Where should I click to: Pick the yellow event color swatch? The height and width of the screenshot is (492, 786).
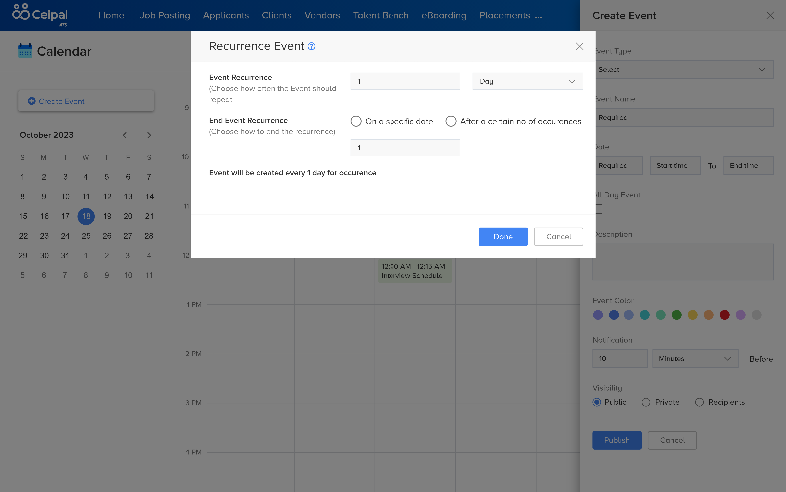tap(693, 315)
